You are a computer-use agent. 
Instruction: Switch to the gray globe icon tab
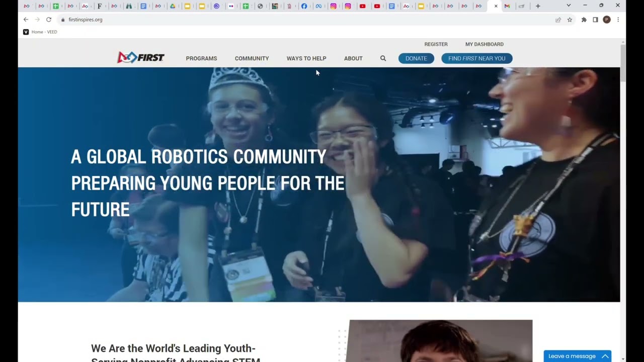coord(260,6)
